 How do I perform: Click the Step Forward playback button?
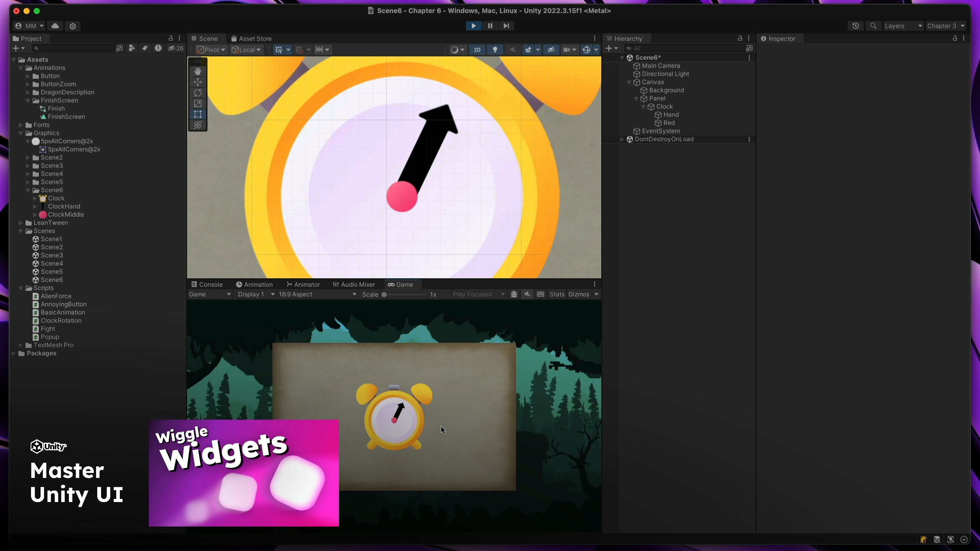point(505,26)
